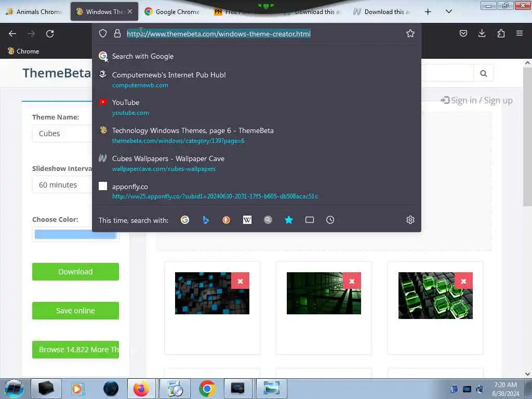This screenshot has width=532, height=399.
Task: Remove the blue cubes wallpaper thumbnail
Action: [240, 281]
